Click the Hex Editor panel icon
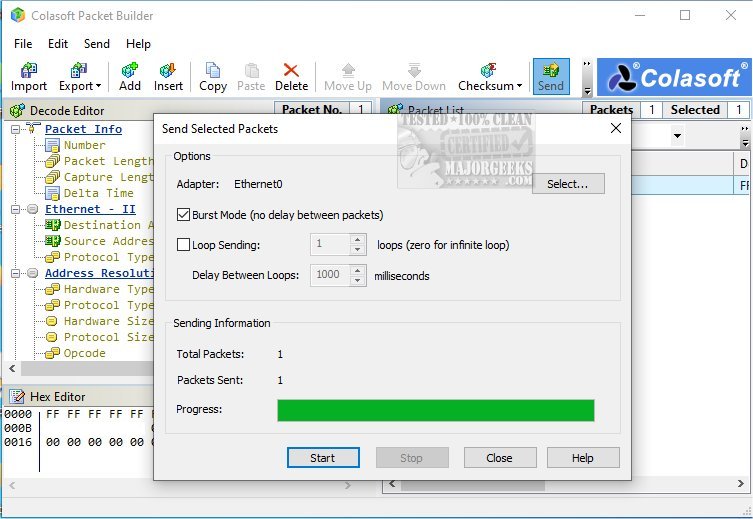 click(17, 397)
